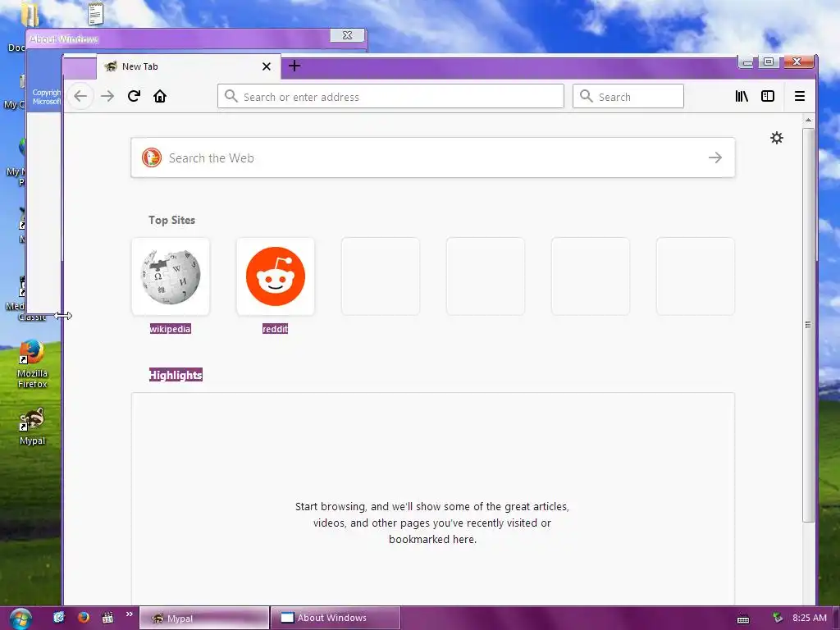Open the Reddit top site tile
This screenshot has height=630, width=840.
tap(276, 276)
